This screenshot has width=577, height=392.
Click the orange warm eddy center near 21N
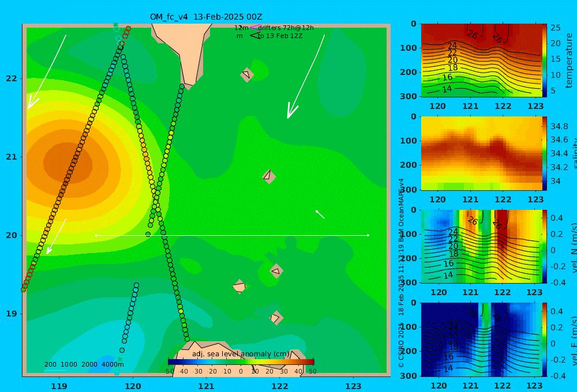66,163
